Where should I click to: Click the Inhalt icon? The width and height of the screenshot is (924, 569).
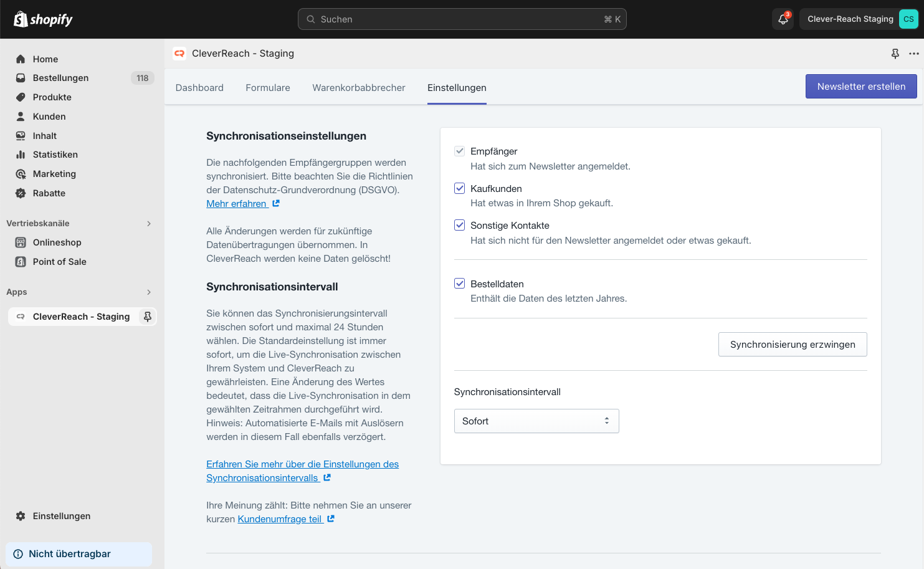click(x=21, y=136)
